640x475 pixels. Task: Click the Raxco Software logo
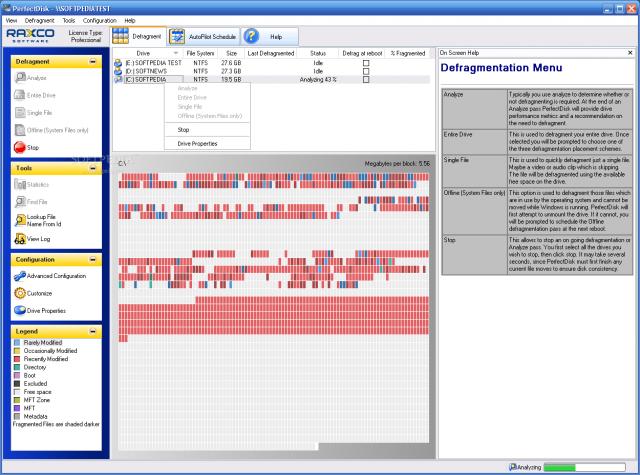[x=30, y=35]
